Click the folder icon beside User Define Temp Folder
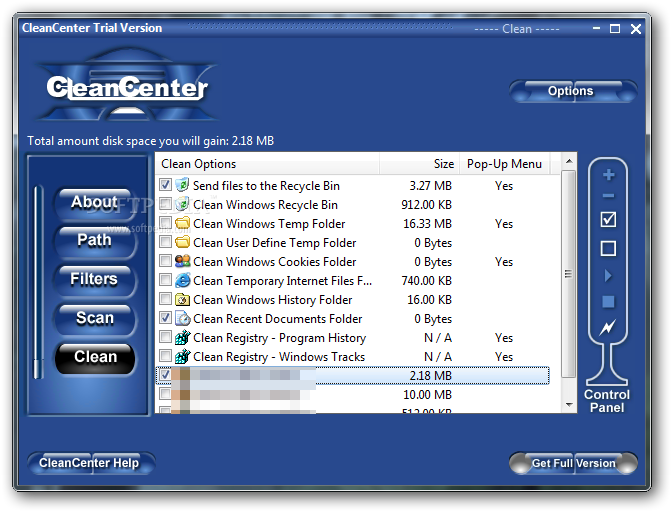 pyautogui.click(x=182, y=242)
